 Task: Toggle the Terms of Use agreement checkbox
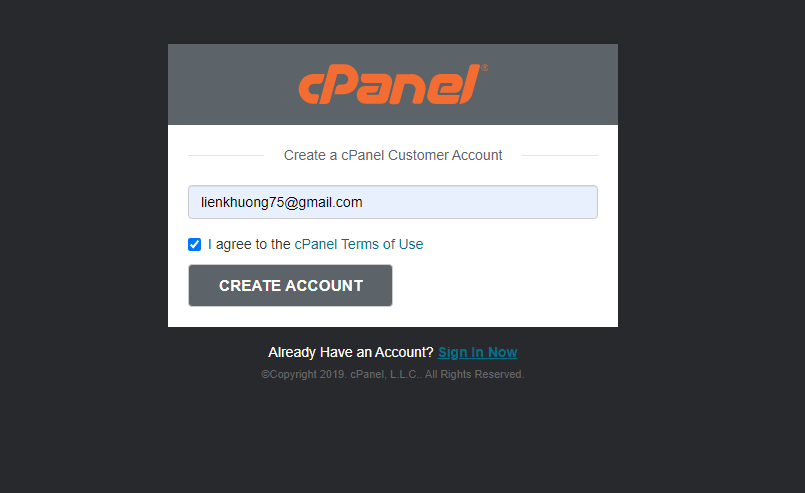(195, 244)
